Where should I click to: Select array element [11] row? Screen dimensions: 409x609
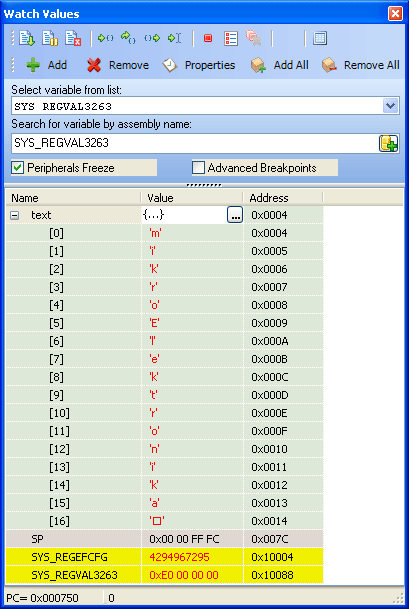[164, 431]
